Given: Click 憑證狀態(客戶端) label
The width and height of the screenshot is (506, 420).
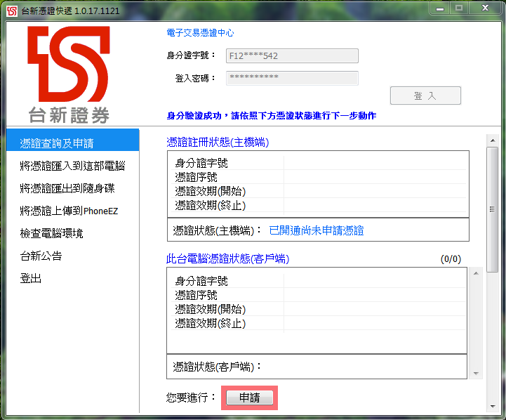Looking at the screenshot, I should (x=217, y=367).
